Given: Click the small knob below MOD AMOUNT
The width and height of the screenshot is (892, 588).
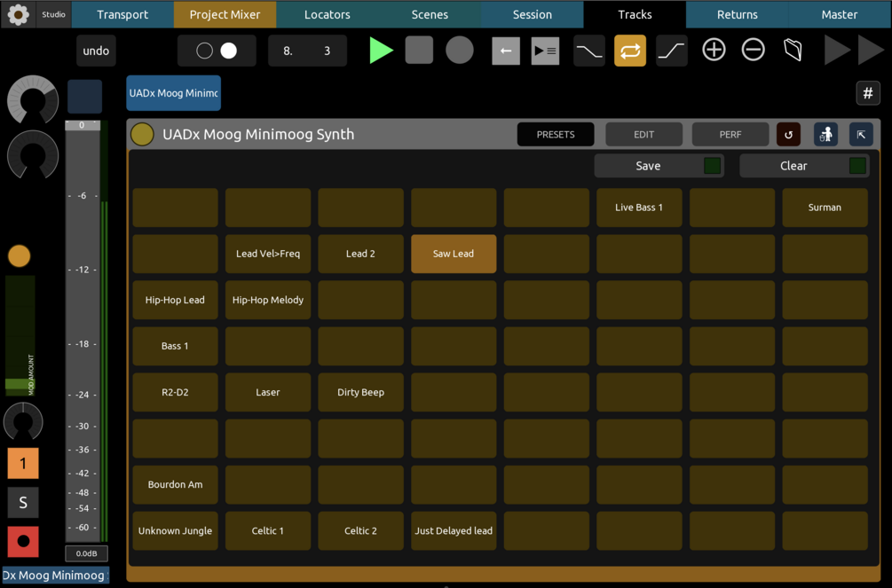Looking at the screenshot, I should pos(23,421).
